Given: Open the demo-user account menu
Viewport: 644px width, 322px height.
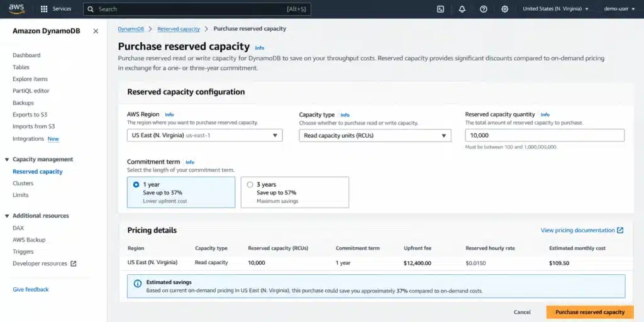Looking at the screenshot, I should click(x=619, y=9).
